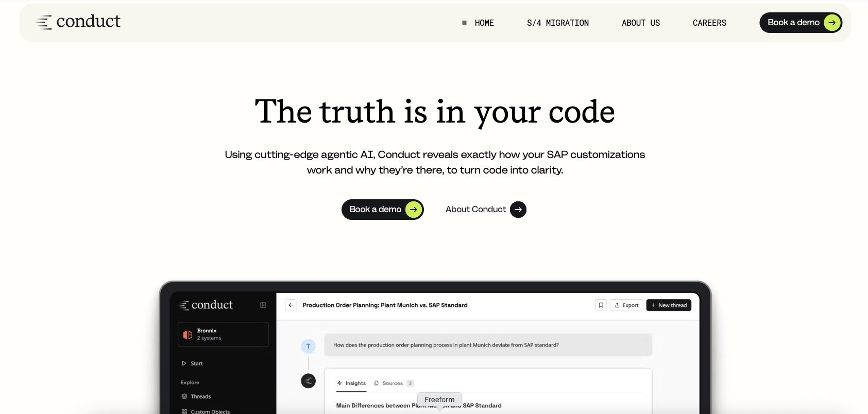Image resolution: width=868 pixels, height=414 pixels.
Task: Select the Insights tab
Action: tap(352, 383)
